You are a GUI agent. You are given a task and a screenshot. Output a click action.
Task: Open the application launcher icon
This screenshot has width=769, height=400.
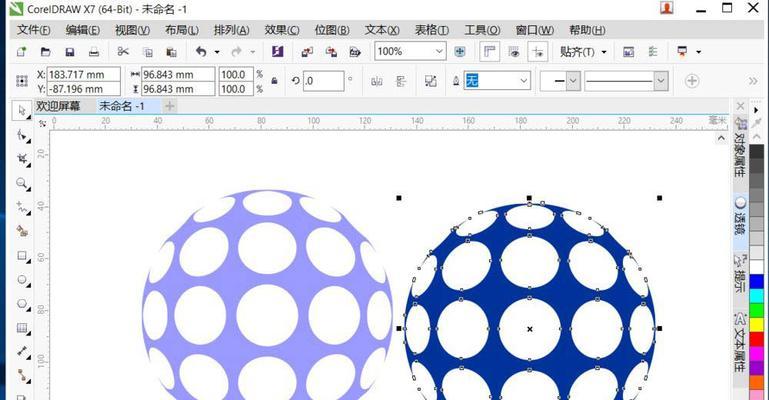[x=682, y=51]
